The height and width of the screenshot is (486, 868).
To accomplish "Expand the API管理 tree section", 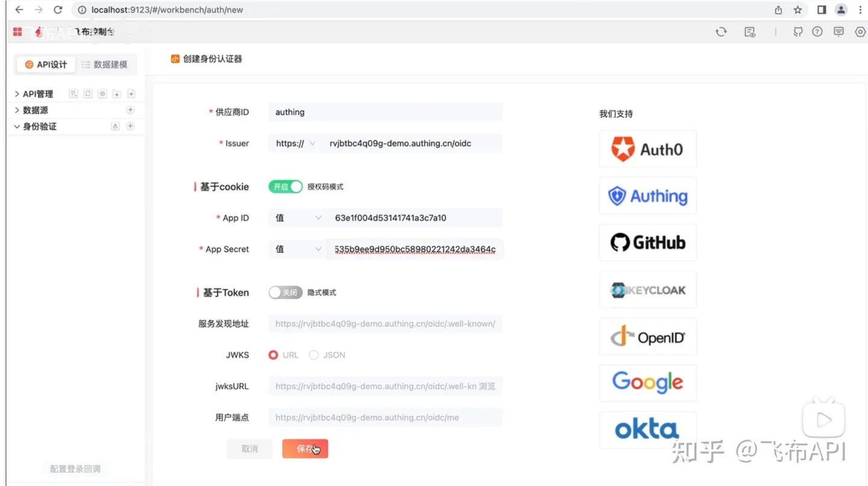I will 17,94.
